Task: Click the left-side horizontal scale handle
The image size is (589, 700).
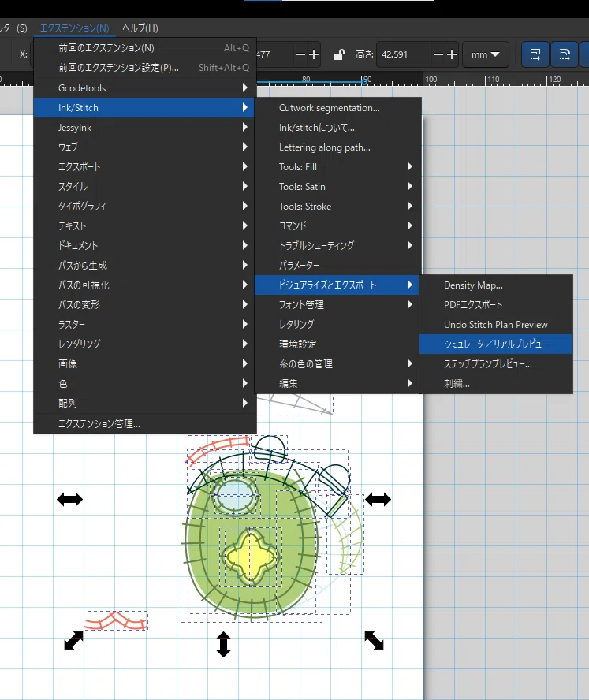Action: [x=69, y=499]
